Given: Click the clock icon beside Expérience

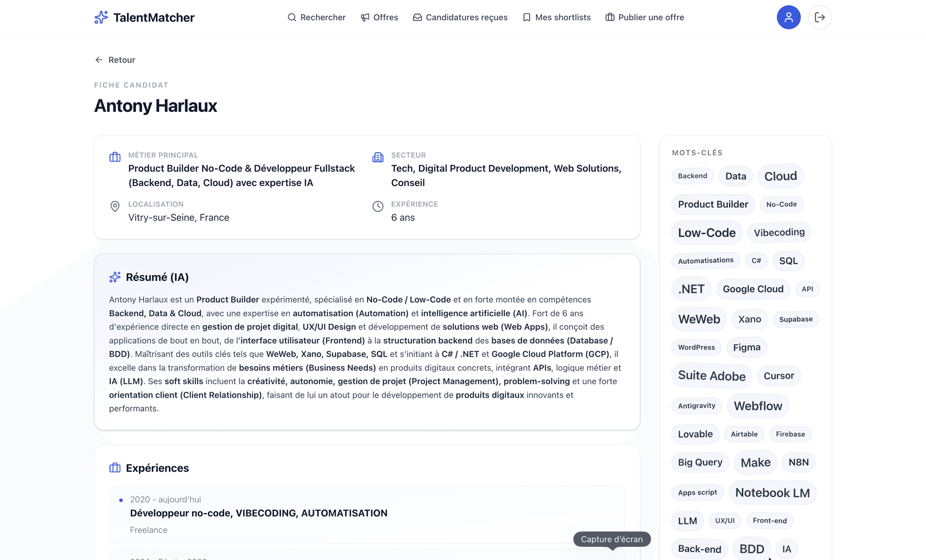Looking at the screenshot, I should point(378,206).
